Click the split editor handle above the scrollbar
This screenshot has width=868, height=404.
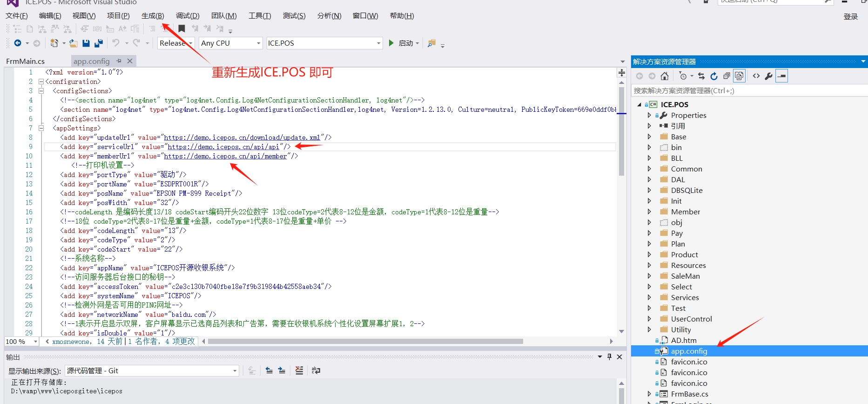point(621,73)
